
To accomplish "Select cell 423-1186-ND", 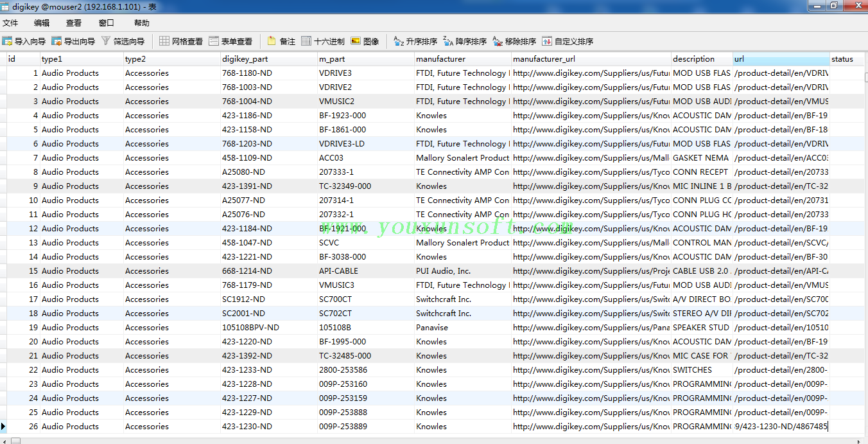I will point(269,115).
